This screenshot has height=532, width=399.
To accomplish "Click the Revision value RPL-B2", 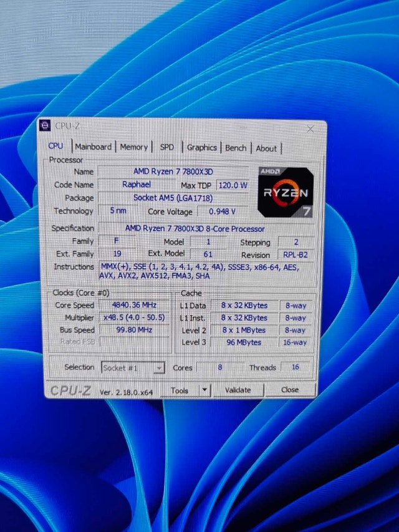I will point(295,254).
